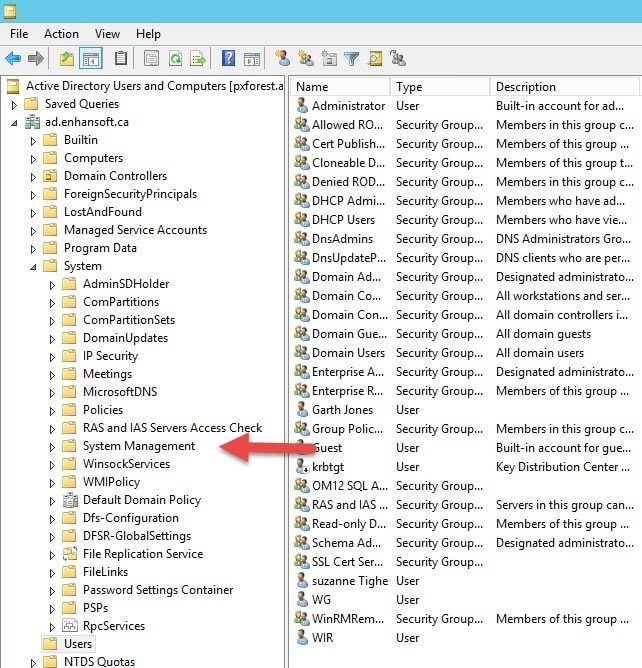Open Help via the question mark icon

pos(229,59)
